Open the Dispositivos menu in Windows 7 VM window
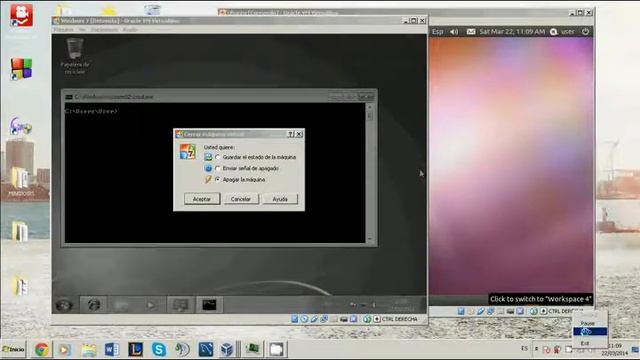 [104, 30]
